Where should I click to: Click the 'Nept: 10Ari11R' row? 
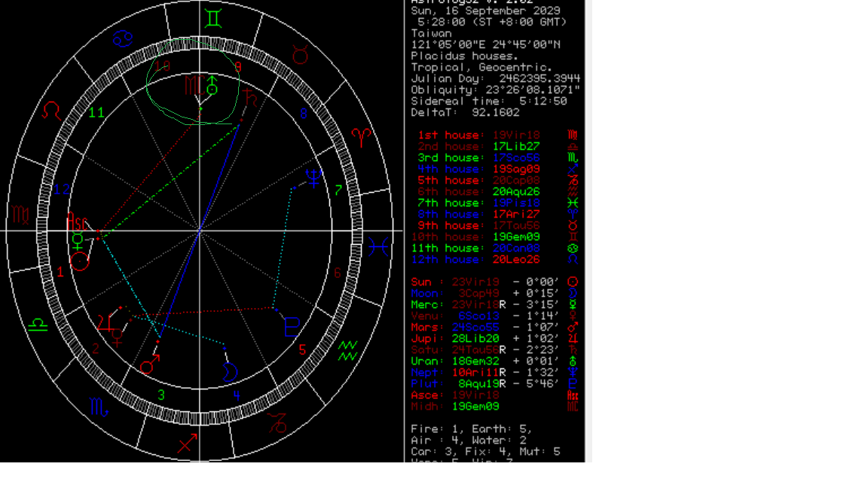point(494,372)
